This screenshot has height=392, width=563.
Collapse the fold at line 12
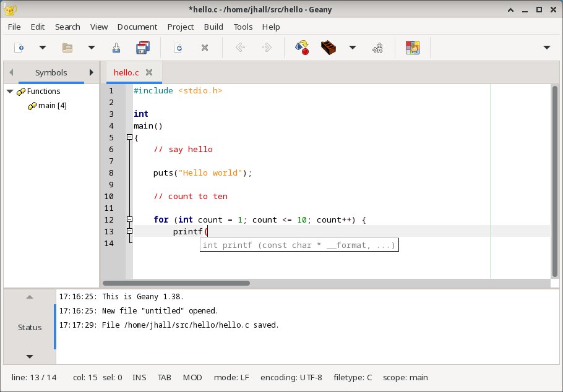129,219
